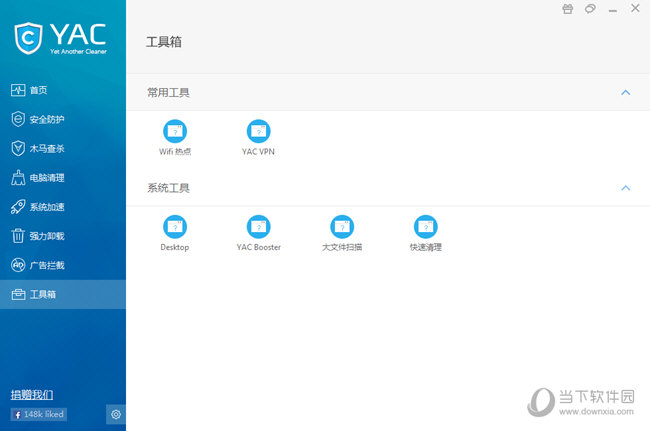
Task: Open settings gear in sidebar
Action: (116, 414)
